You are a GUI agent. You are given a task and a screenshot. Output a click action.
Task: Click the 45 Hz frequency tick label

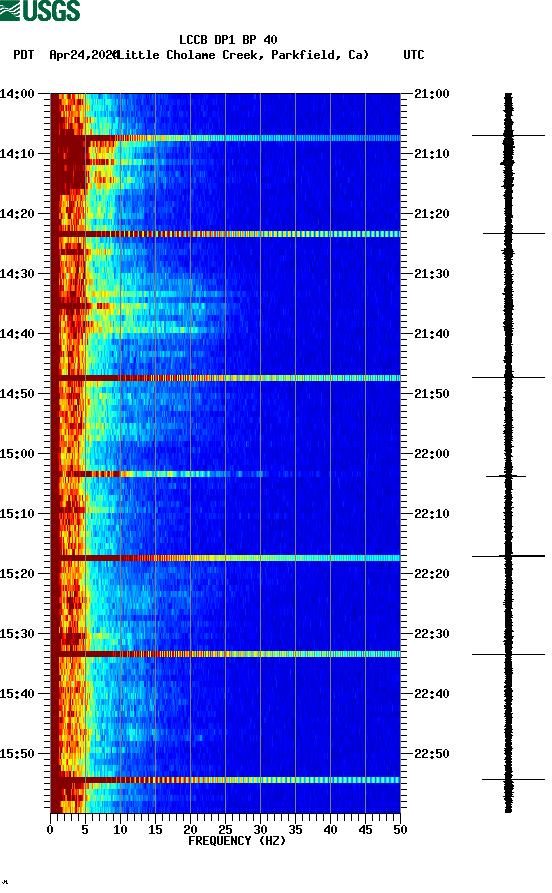click(365, 830)
